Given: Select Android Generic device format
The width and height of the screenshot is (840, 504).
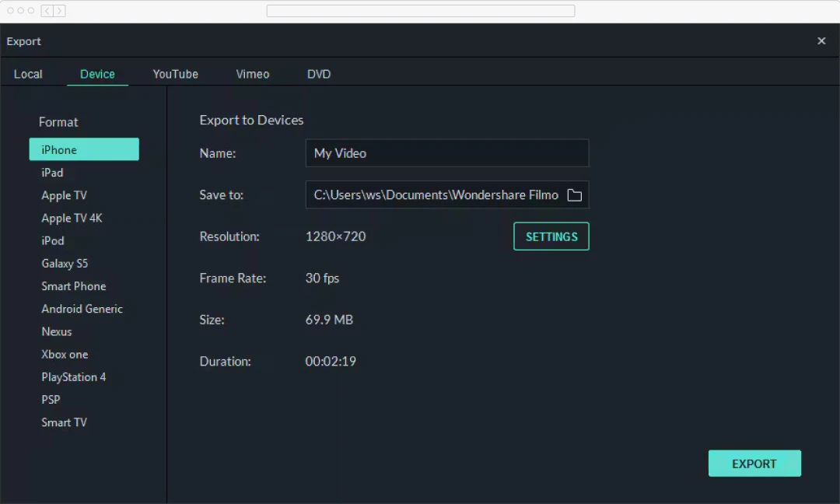Looking at the screenshot, I should point(82,309).
